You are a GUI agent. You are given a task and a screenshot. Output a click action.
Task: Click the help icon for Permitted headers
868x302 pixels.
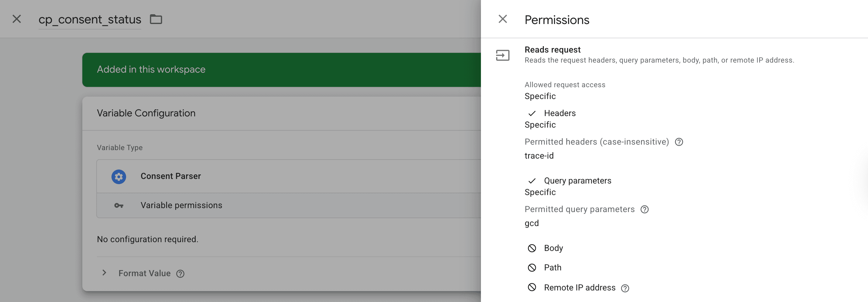click(679, 142)
